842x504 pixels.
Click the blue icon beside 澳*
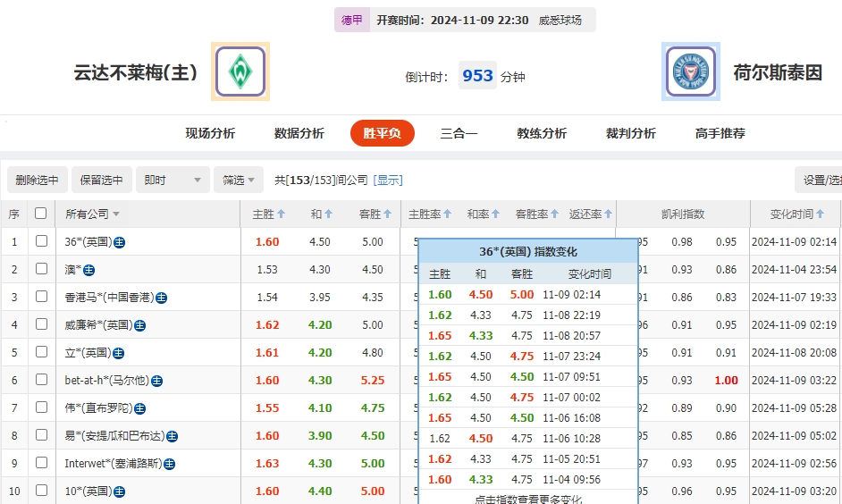[88, 270]
